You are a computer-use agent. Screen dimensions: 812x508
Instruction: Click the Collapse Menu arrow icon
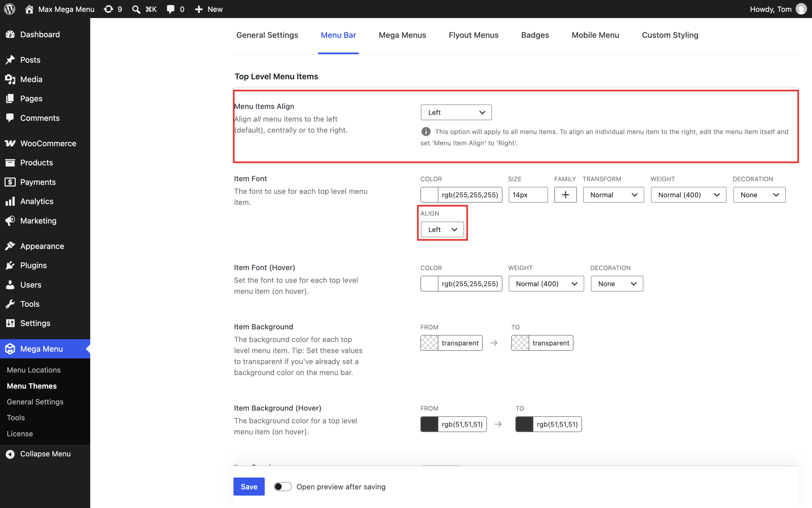(10, 454)
